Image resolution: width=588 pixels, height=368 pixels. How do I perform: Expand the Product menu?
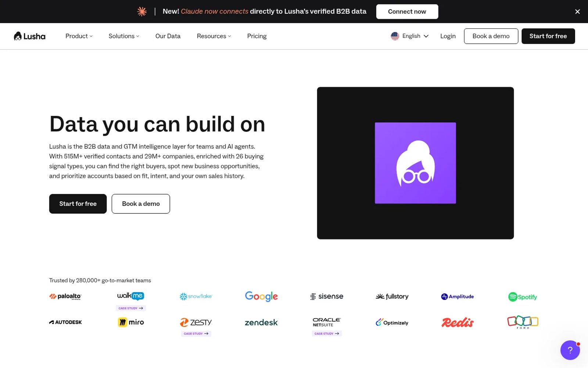click(79, 36)
